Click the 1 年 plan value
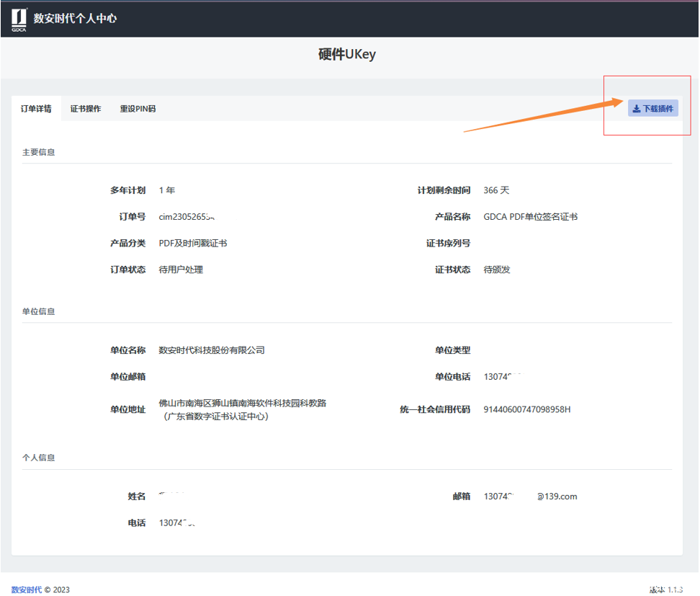Screen dimensions: 700x596 (167, 190)
